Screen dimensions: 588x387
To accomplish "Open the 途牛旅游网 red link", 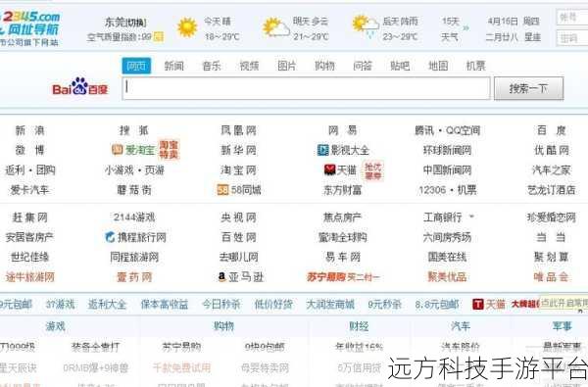I will 29,277.
